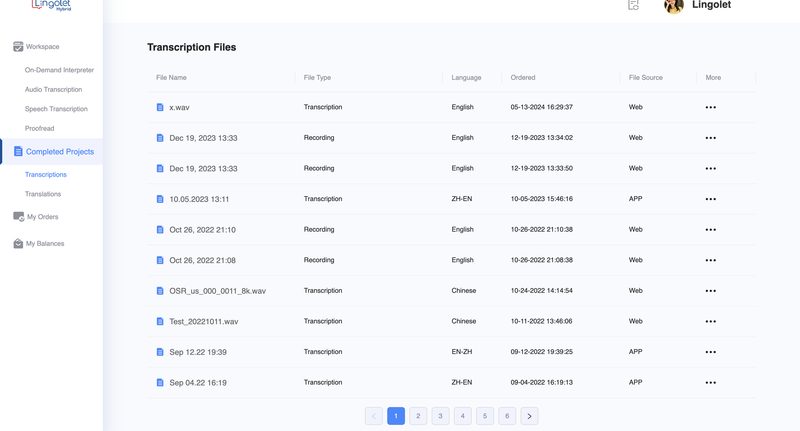Open Audio Transcription
This screenshot has height=431, width=800.
point(54,89)
